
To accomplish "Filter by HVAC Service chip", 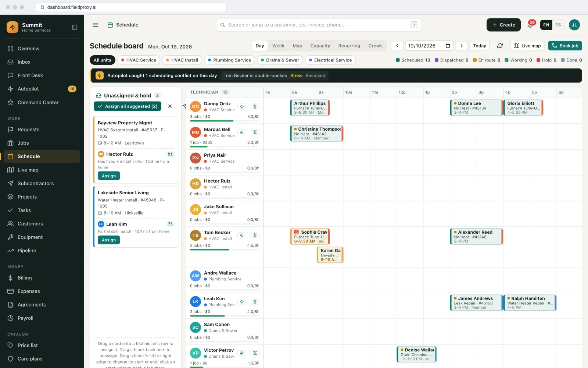I will (139, 60).
